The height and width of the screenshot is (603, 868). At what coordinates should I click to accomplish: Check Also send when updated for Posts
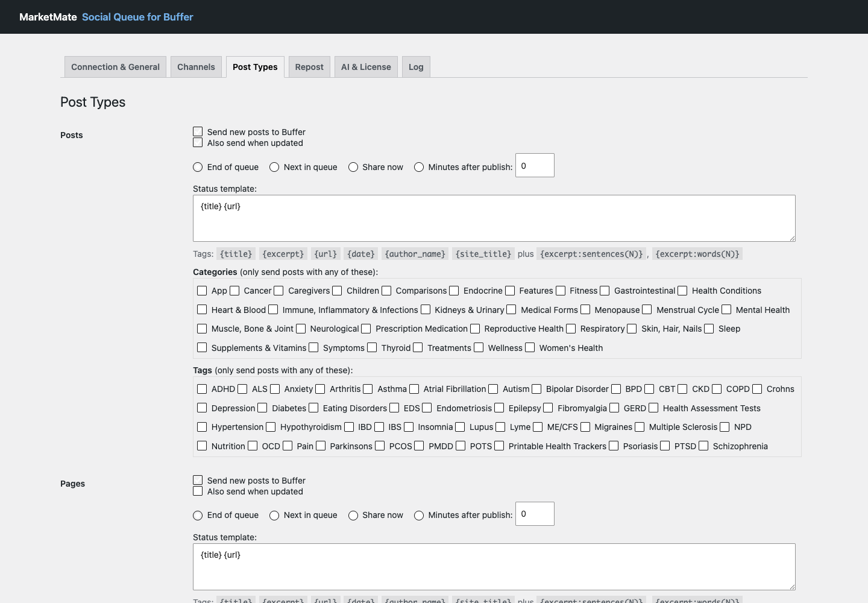(198, 142)
